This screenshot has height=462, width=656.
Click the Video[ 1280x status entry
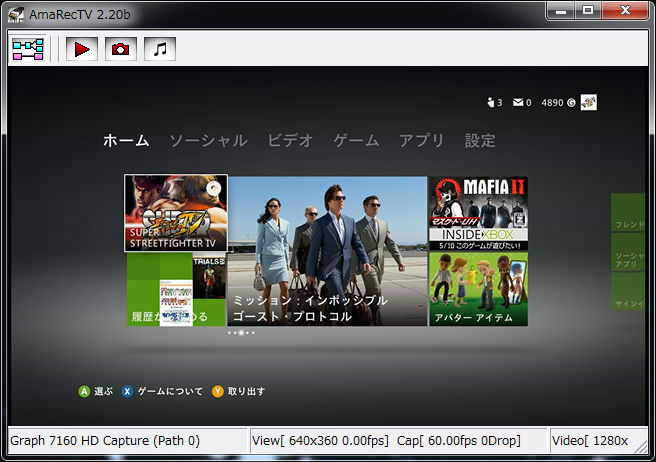click(x=590, y=441)
